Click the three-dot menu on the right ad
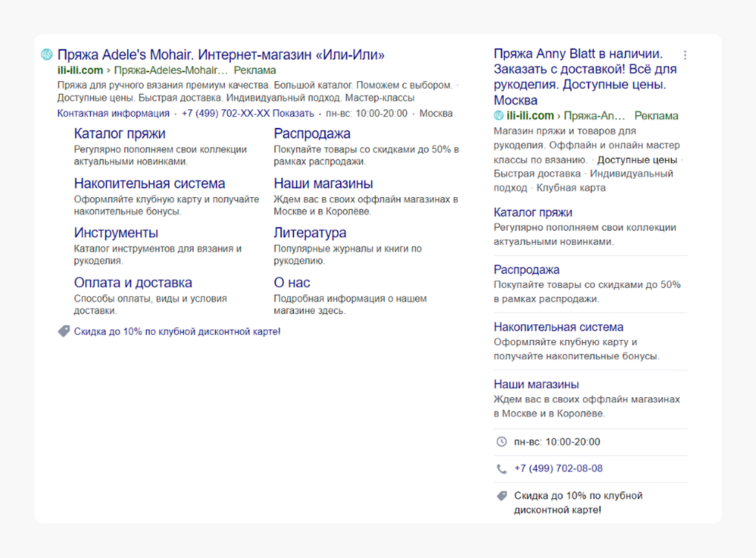 (685, 55)
